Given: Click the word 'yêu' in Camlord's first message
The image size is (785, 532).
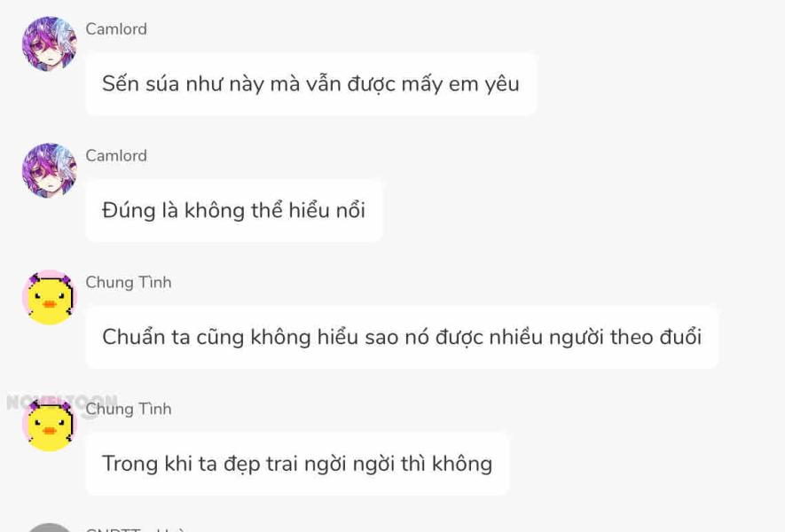Looking at the screenshot, I should 502,85.
